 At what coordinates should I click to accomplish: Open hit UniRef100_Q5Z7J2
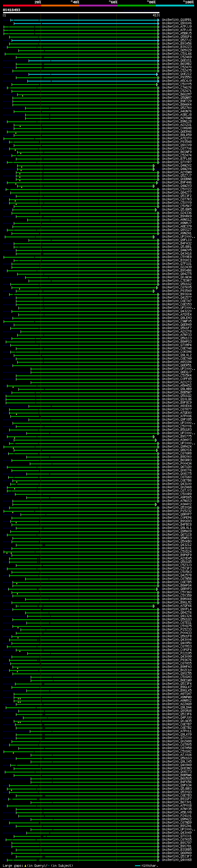[176, 40]
